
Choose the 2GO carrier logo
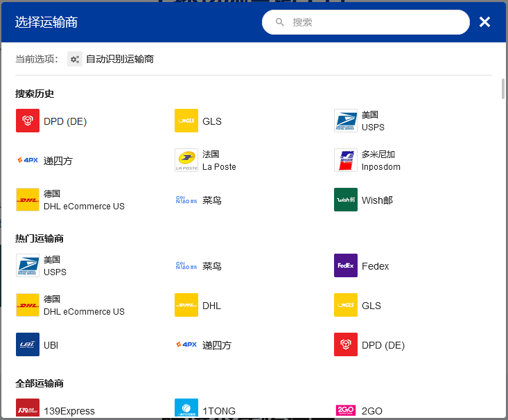346,410
